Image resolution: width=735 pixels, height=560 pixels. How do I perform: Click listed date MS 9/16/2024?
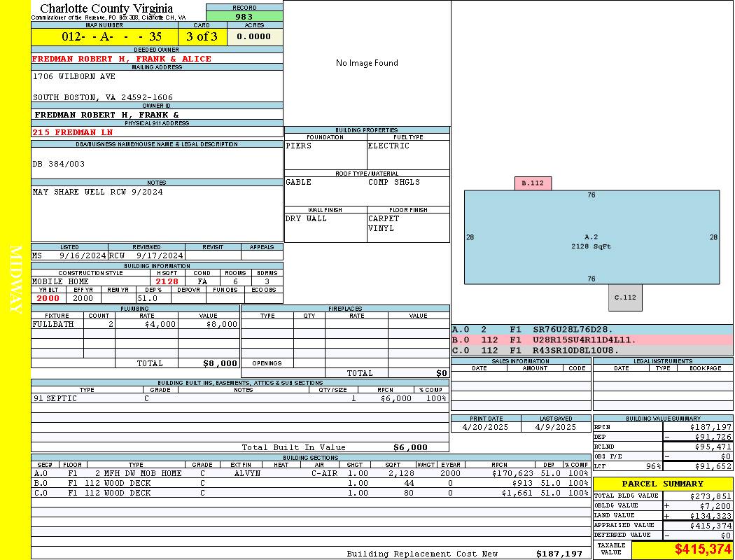69,255
